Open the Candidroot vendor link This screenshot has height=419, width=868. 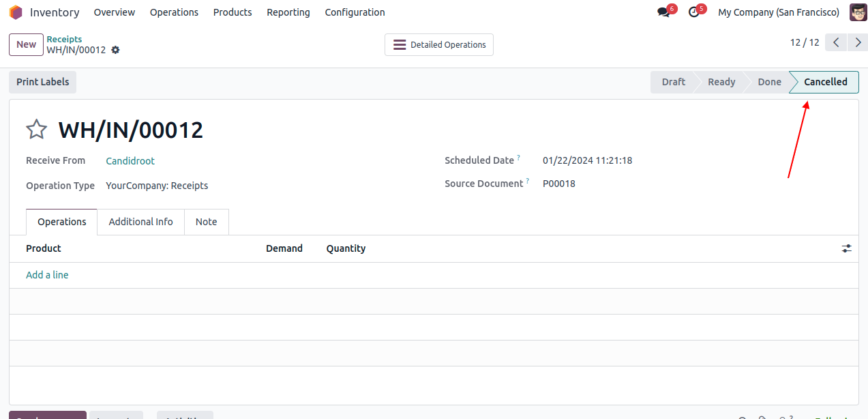(130, 161)
